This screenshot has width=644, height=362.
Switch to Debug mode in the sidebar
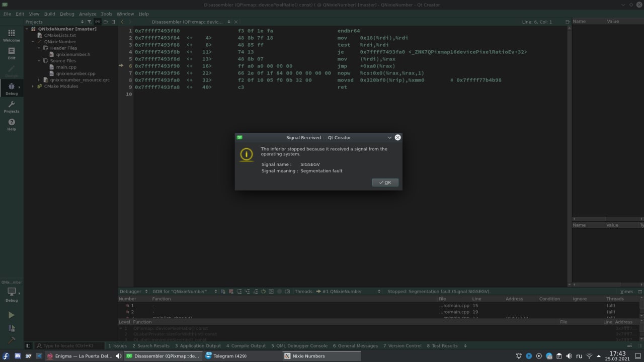click(x=12, y=89)
